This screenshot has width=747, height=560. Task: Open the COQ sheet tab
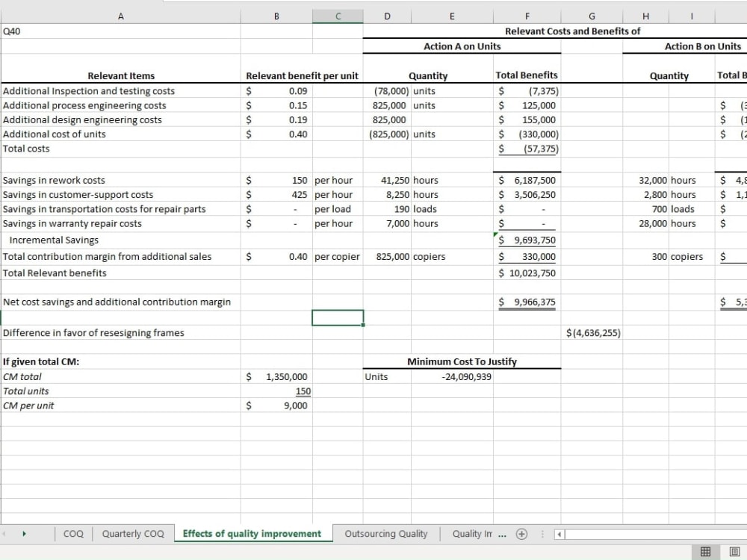tap(73, 534)
